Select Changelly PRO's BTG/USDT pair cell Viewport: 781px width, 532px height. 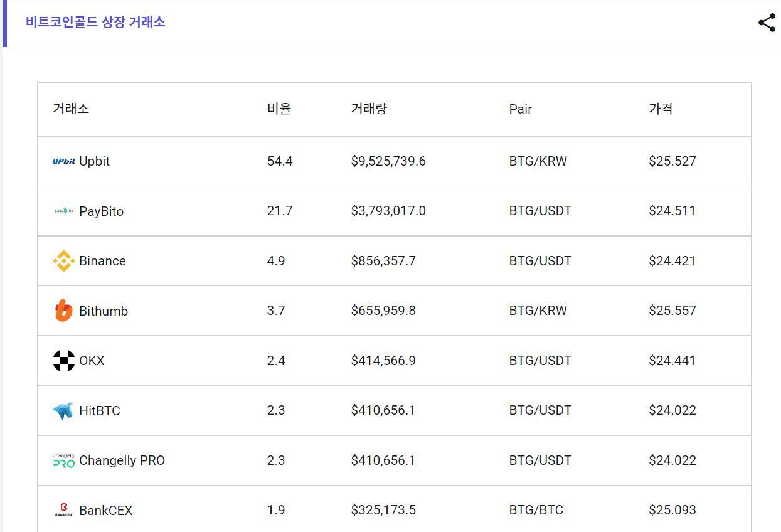(540, 460)
